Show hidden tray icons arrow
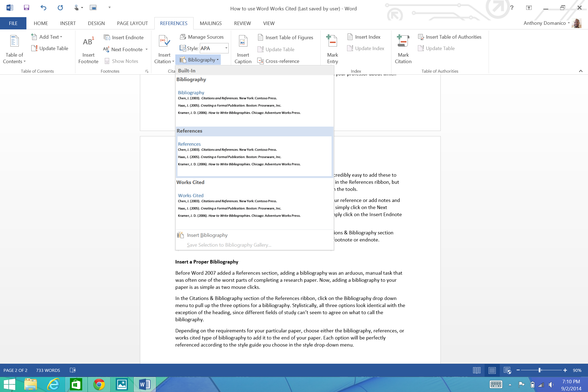Screen dimensions: 588x392 pos(510,385)
